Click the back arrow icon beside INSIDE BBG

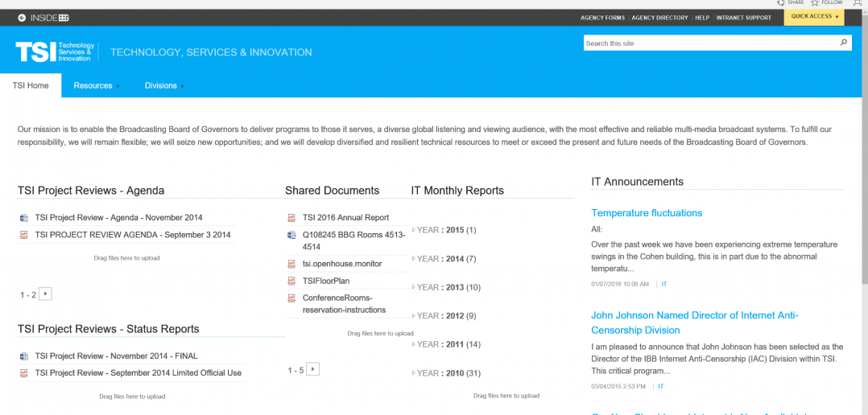22,18
